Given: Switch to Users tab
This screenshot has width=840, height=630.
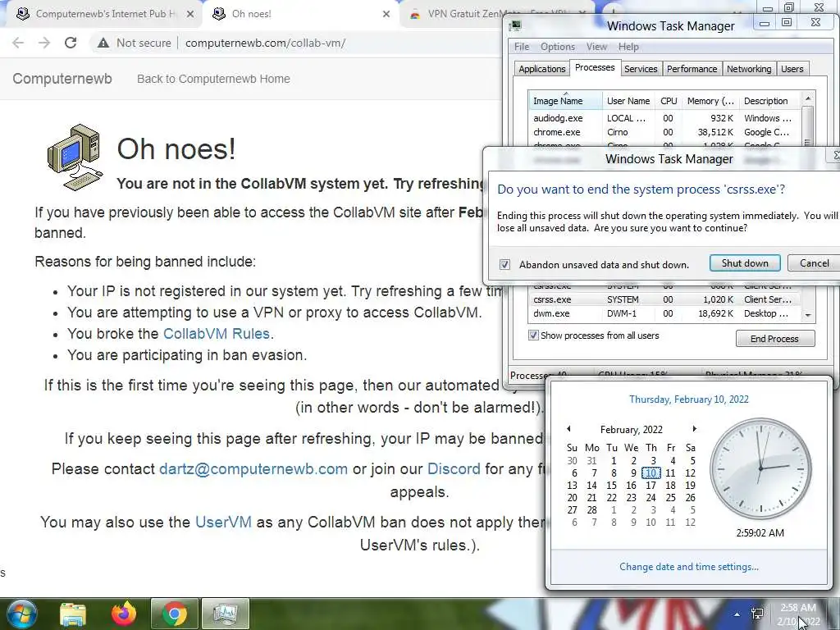Looking at the screenshot, I should 792,69.
